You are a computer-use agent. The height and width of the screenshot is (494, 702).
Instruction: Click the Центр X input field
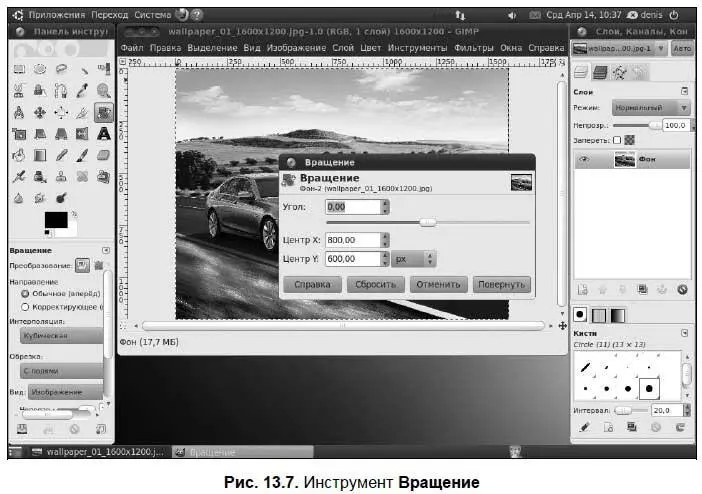pos(353,240)
